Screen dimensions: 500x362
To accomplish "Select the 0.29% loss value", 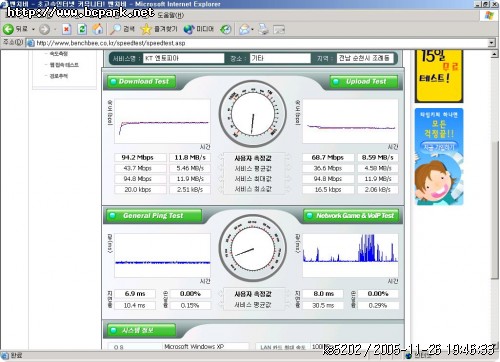I will (378, 305).
